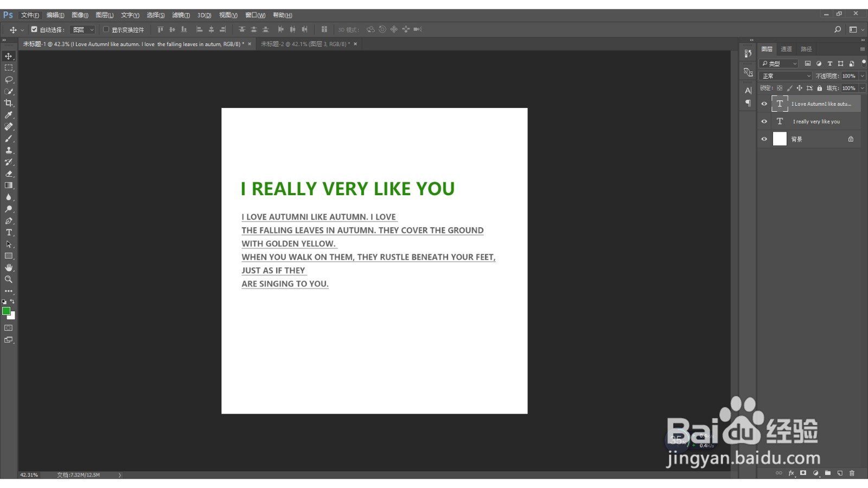Screen dimensions: 868x488
Task: Select the Crop tool
Action: (9, 103)
